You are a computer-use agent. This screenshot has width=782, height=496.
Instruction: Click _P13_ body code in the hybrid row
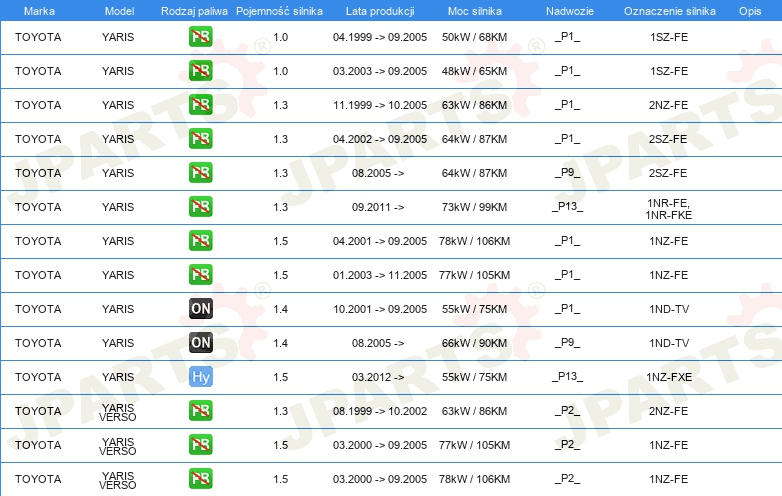tap(568, 377)
